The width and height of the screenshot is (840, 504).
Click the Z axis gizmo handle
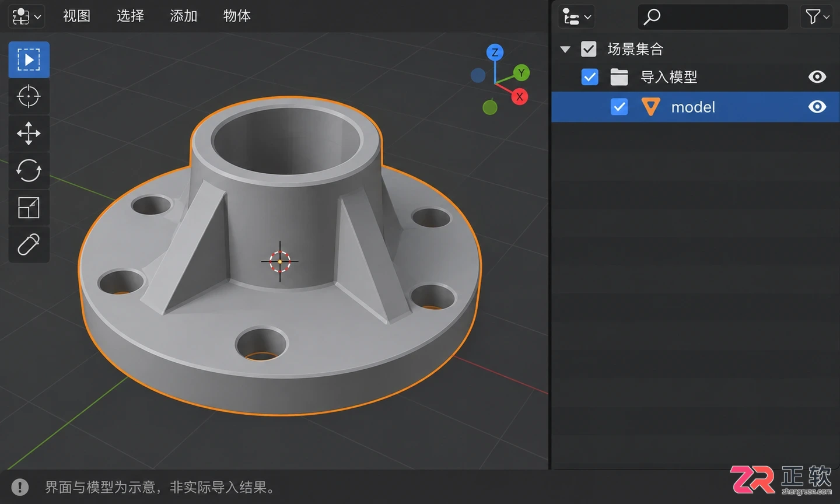pyautogui.click(x=495, y=52)
